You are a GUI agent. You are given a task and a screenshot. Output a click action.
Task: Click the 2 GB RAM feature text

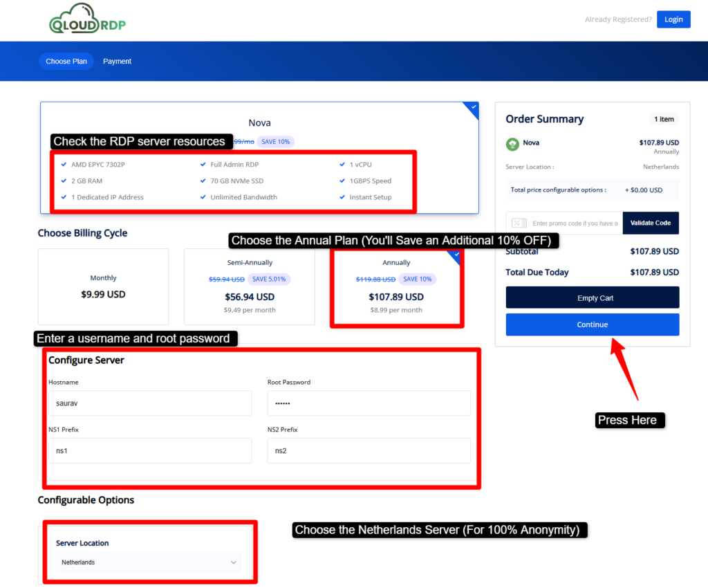[x=86, y=181]
